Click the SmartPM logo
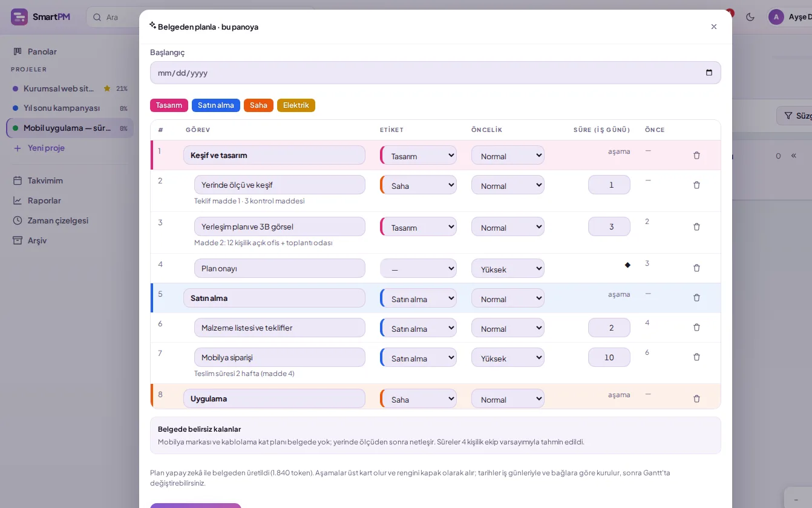The height and width of the screenshot is (508, 812). tap(41, 17)
